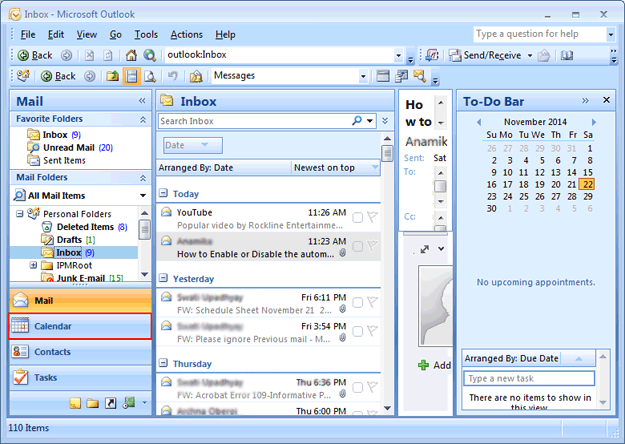
Task: Open the Messages current view dropdown
Action: [363, 76]
